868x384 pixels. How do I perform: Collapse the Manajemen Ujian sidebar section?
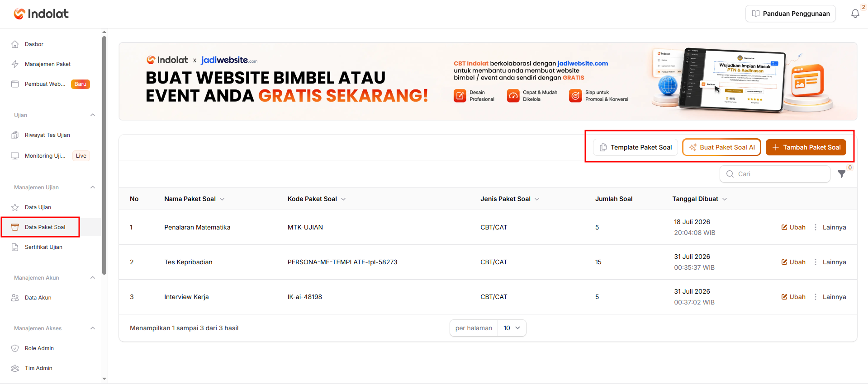93,187
